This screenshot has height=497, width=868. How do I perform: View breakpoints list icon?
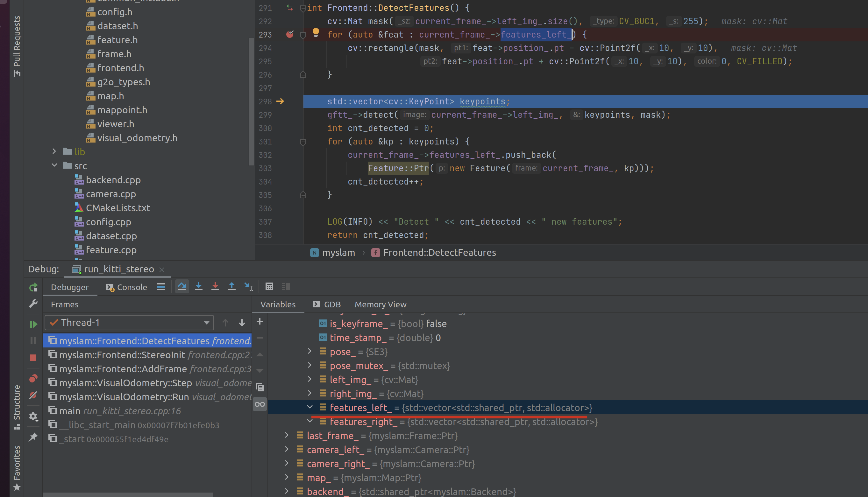pos(33,378)
